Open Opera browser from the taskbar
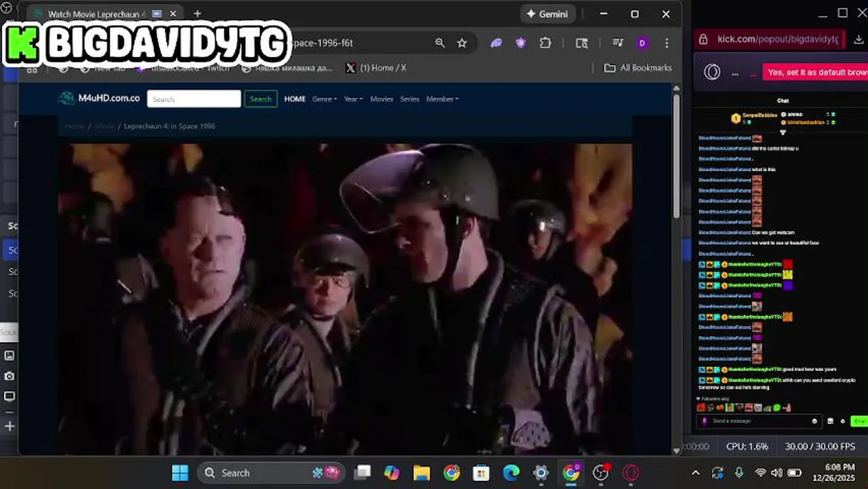Image resolution: width=868 pixels, height=489 pixels. point(631,473)
